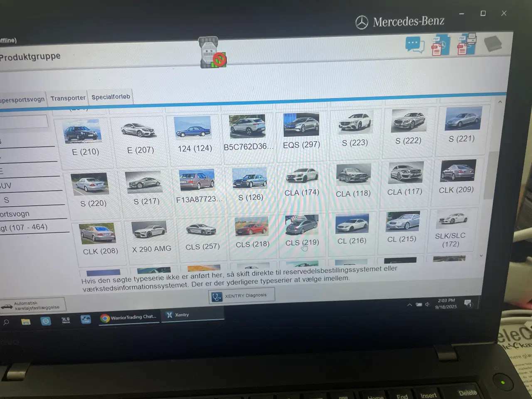Switch to the WarriorTrading Chat Chrome window

click(x=130, y=318)
